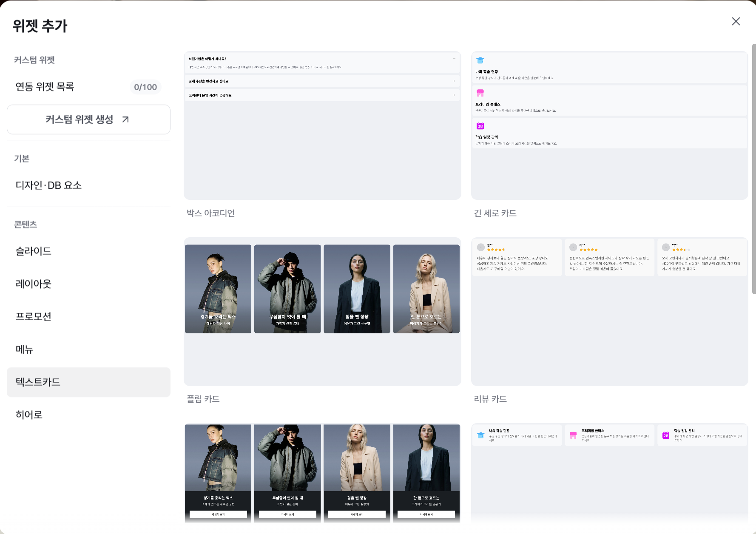Screen dimensions: 756x534
Task: Select the 디자인·DB 요소 category
Action: (88, 185)
